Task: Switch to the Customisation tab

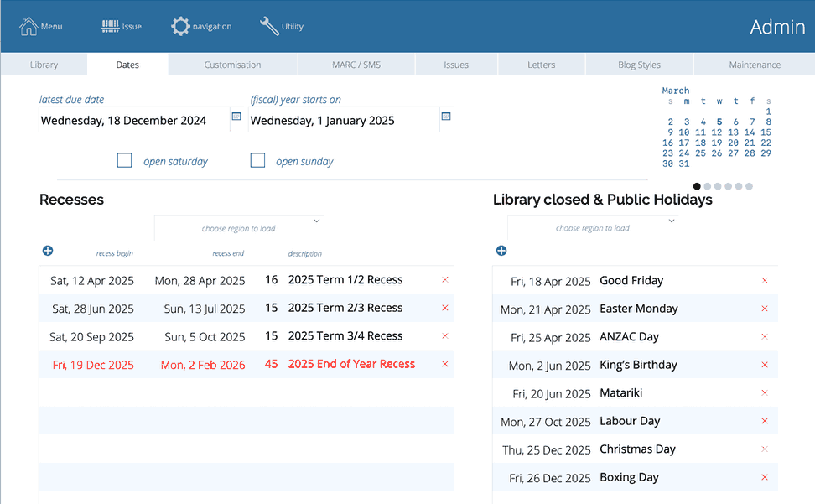Action: (x=232, y=65)
